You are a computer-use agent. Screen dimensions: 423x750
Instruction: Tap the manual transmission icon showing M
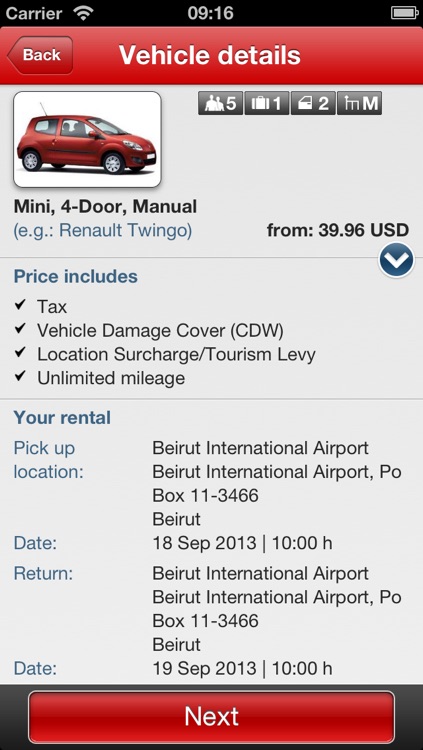click(x=359, y=103)
